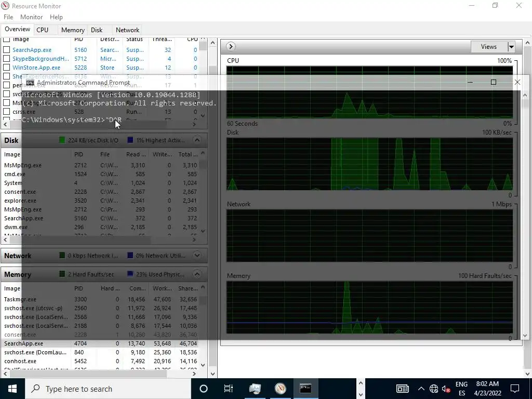
Task: Click the Command Prompt title bar icon
Action: [30, 83]
